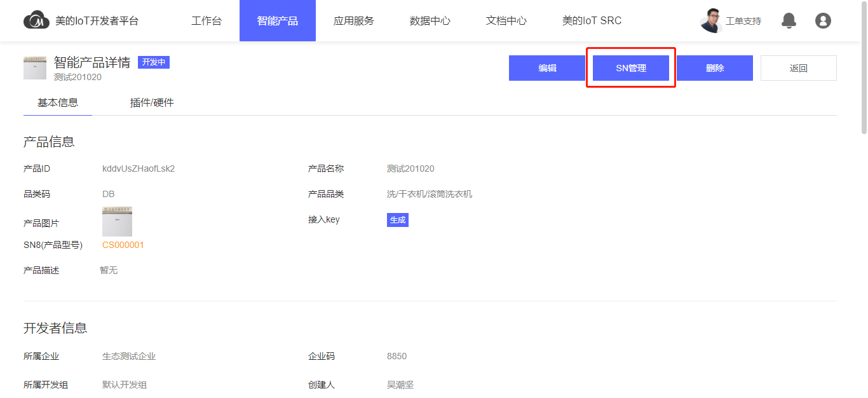Click the 产品ID label
The width and height of the screenshot is (868, 398).
37,168
